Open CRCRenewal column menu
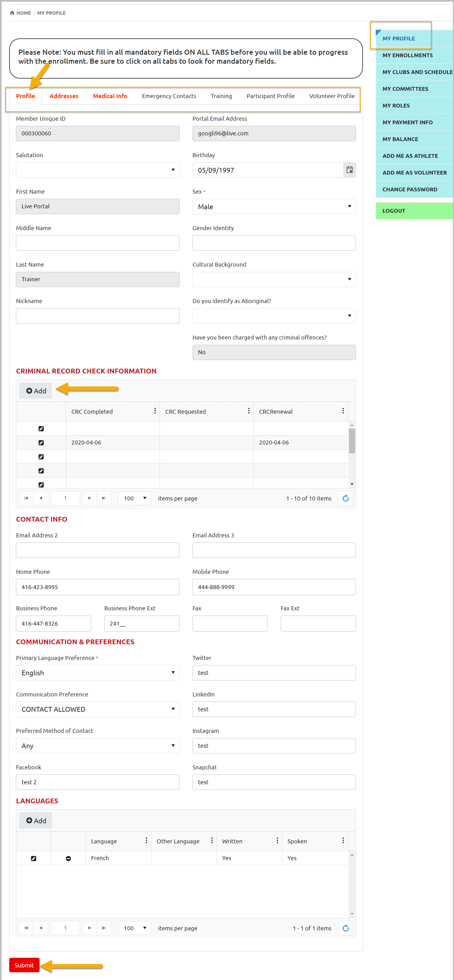Viewport: 454px width, 980px height. [343, 411]
